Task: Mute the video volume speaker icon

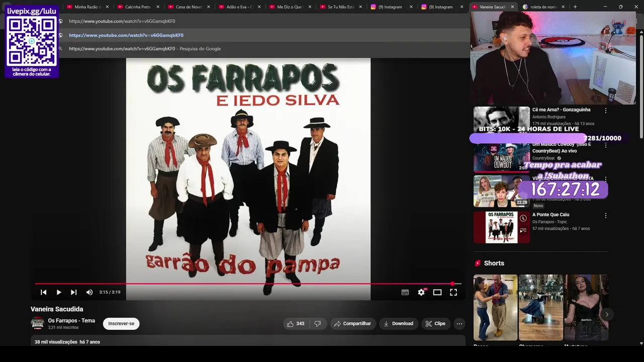Action: [x=90, y=292]
